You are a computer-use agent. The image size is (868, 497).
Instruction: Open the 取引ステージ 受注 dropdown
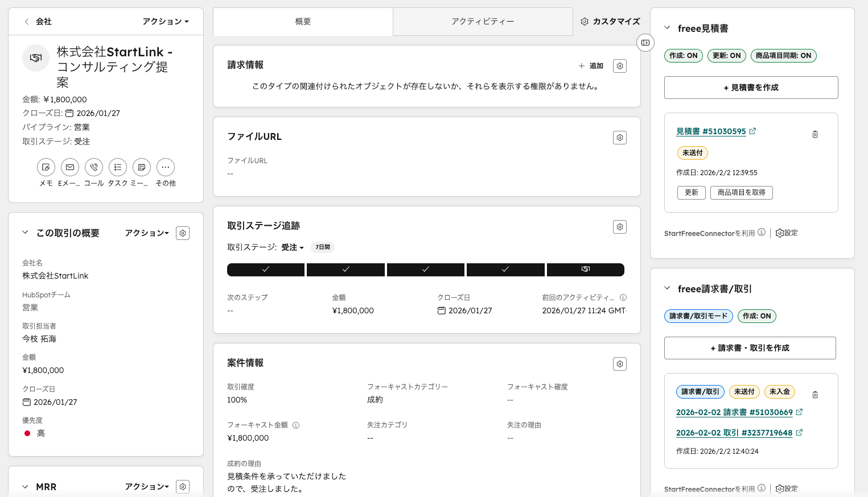[x=293, y=247]
